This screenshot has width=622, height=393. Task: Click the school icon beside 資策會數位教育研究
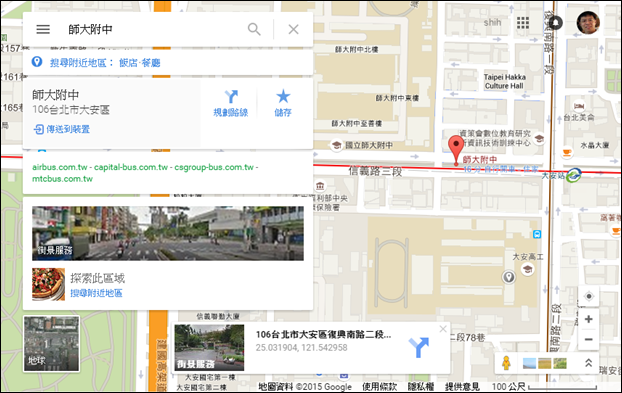pos(539,138)
